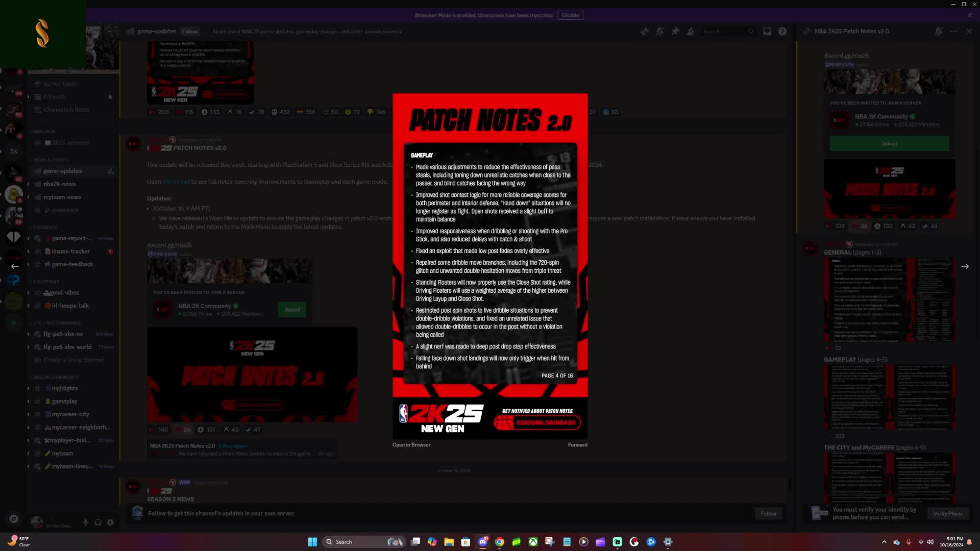Open Windows Settings gear in taskbar

668,542
